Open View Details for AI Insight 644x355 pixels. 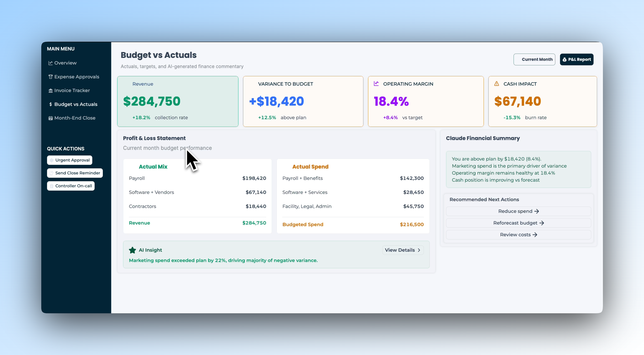[403, 250]
